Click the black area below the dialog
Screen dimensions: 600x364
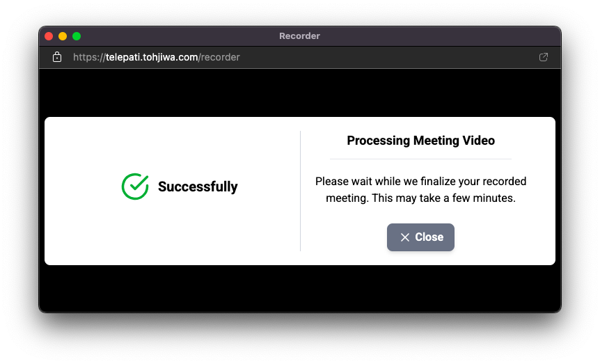299,287
